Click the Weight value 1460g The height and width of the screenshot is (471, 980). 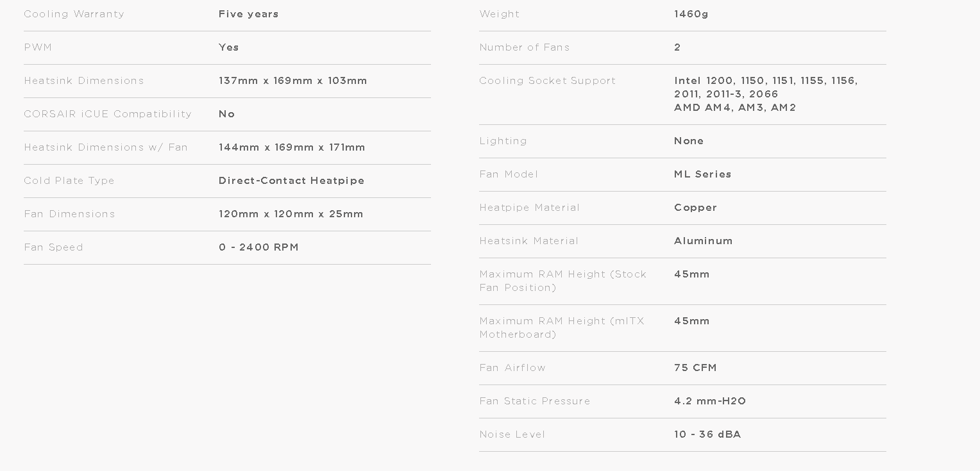[691, 14]
